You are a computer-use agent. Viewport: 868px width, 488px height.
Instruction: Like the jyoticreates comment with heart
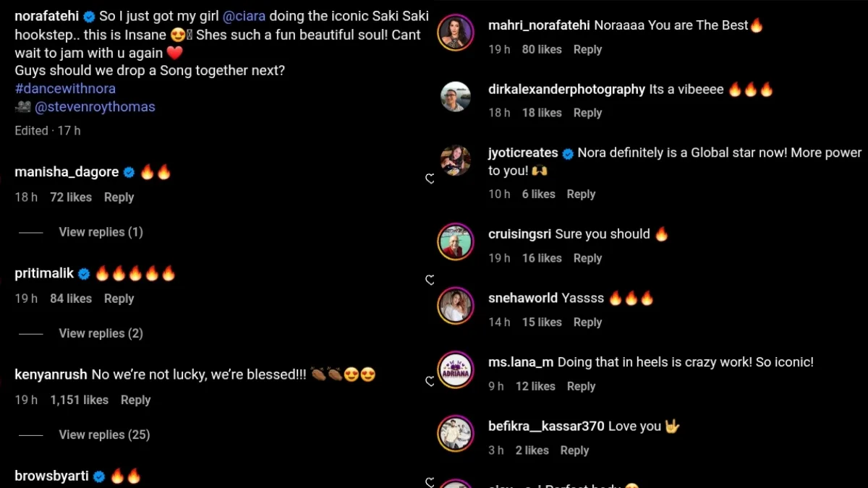click(430, 179)
